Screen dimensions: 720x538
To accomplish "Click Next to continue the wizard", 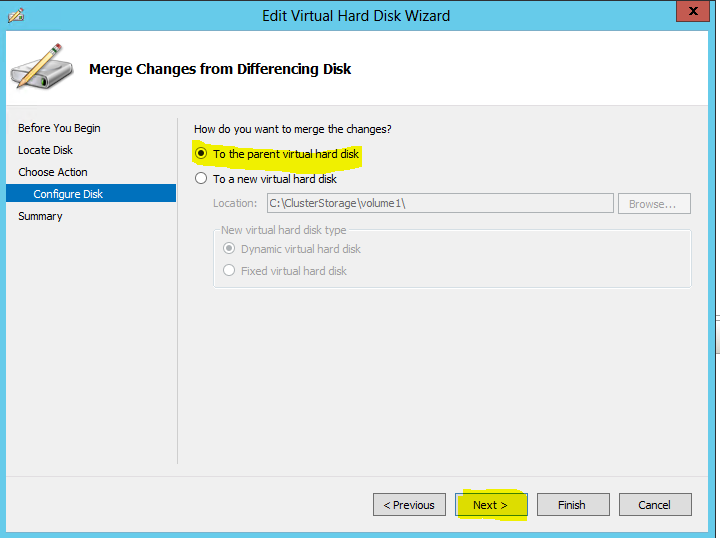I will 491,505.
